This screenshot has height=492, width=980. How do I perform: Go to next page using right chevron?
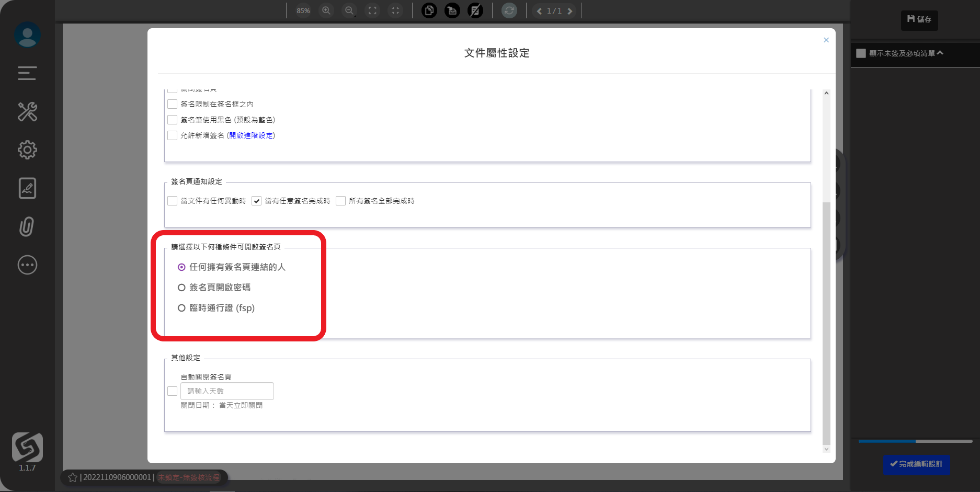click(x=570, y=11)
